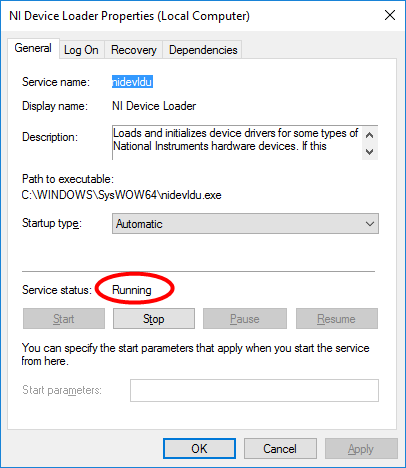Click the Resume service button

(x=337, y=319)
